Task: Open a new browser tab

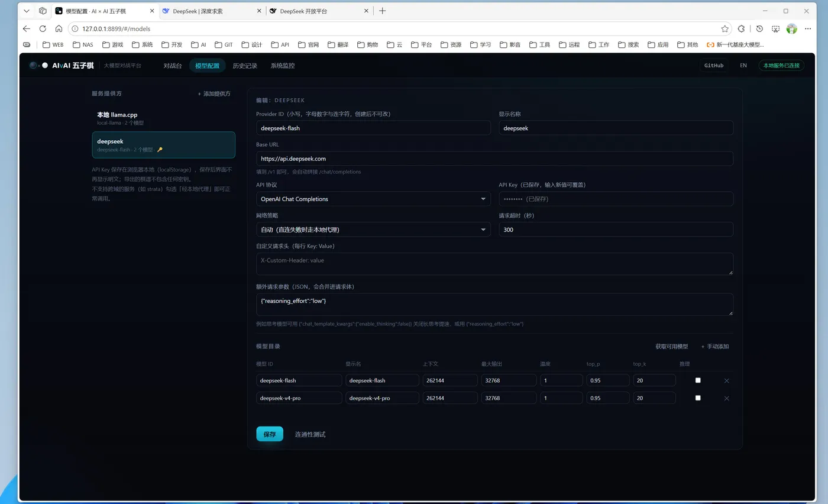Action: pos(382,11)
